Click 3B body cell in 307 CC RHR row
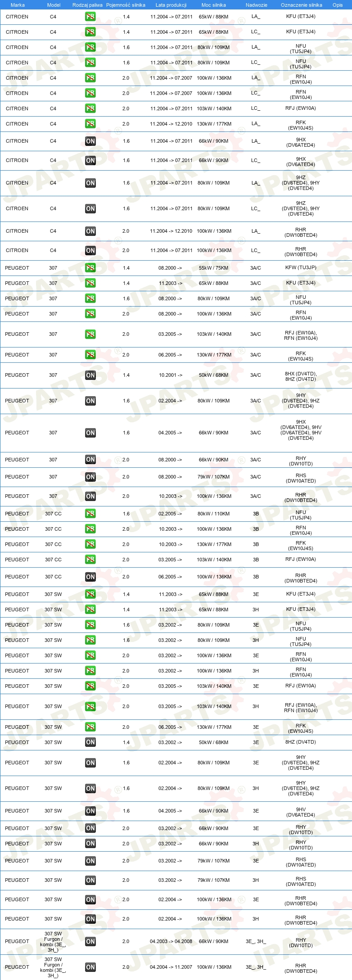 pos(256,577)
